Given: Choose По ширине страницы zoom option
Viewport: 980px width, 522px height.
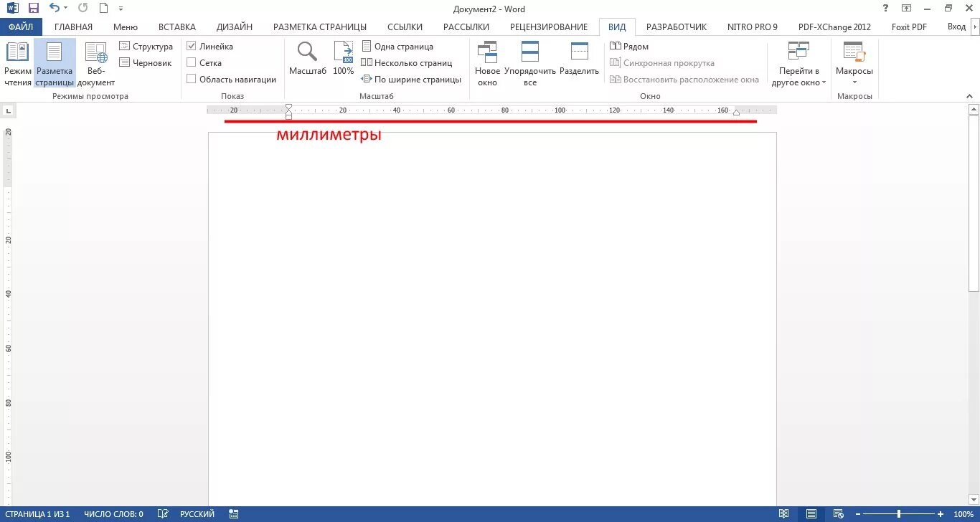Looking at the screenshot, I should (x=412, y=80).
